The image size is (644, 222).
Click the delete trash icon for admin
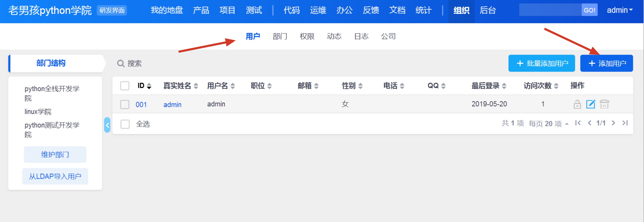(604, 104)
